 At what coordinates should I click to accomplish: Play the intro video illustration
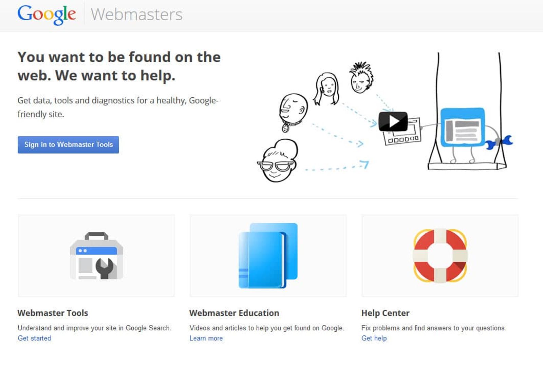393,121
